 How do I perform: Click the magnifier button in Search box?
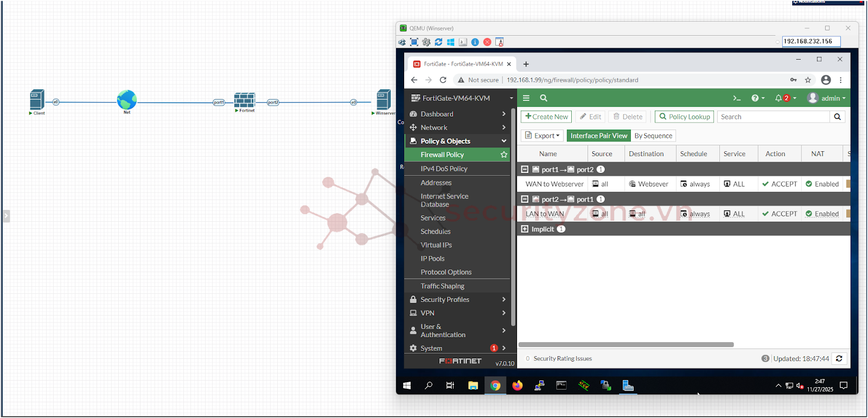(837, 117)
